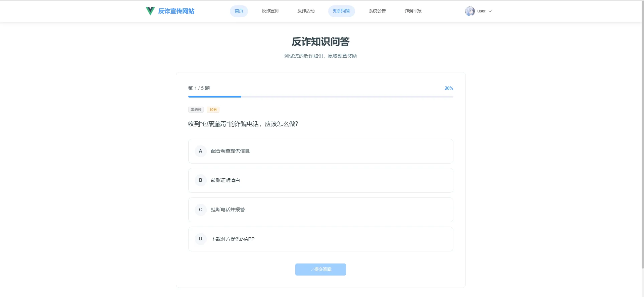Image resolution: width=644 pixels, height=297 pixels.
Task: Open the 反诈活动 nav item
Action: click(x=306, y=11)
